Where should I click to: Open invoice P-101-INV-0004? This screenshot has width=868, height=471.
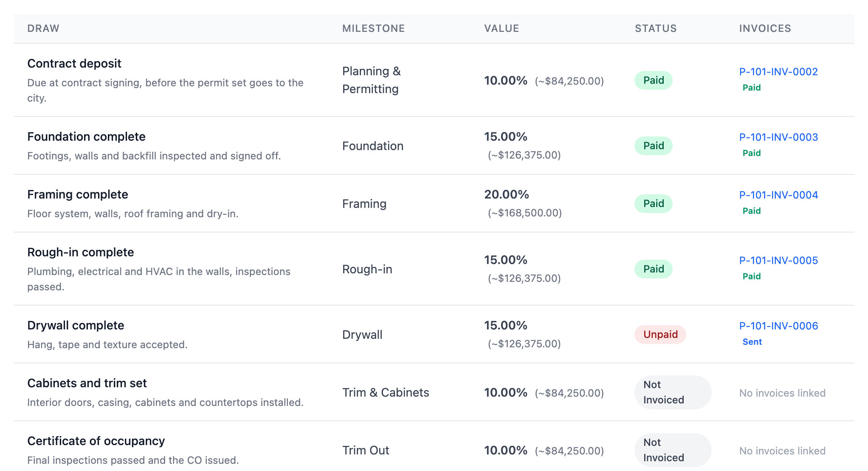click(x=778, y=195)
